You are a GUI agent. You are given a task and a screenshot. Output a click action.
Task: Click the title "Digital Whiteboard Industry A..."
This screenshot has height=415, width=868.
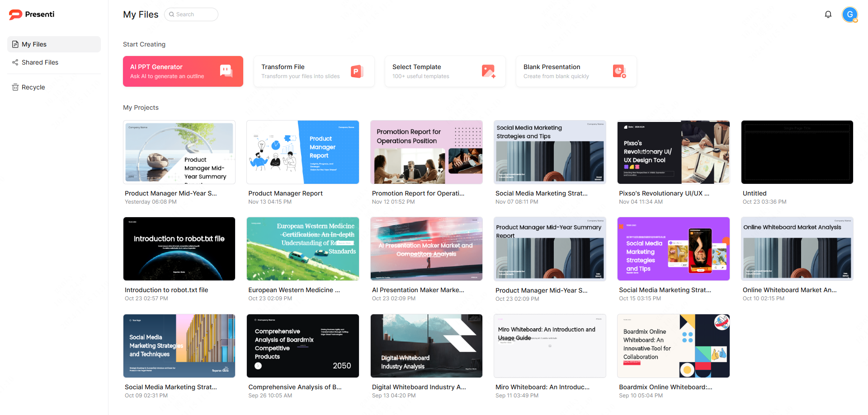[419, 387]
